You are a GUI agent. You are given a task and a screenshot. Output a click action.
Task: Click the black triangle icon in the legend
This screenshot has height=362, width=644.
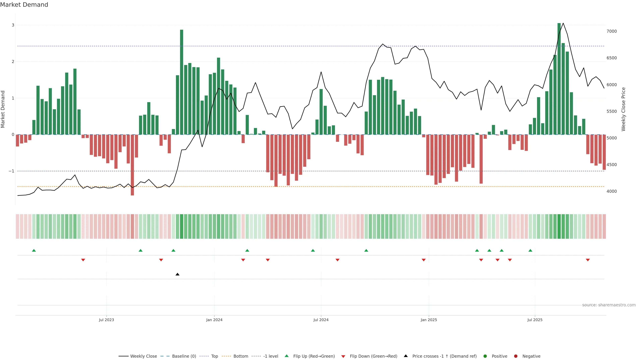point(406,356)
